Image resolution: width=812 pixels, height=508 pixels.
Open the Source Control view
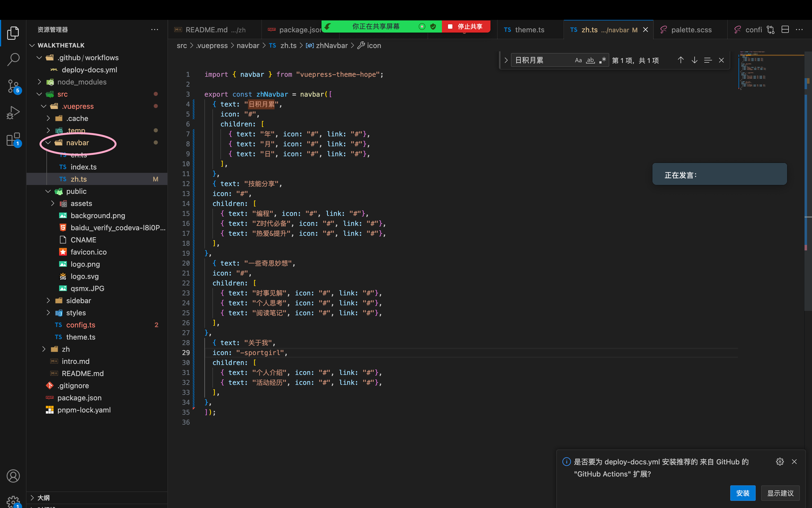pos(13,86)
